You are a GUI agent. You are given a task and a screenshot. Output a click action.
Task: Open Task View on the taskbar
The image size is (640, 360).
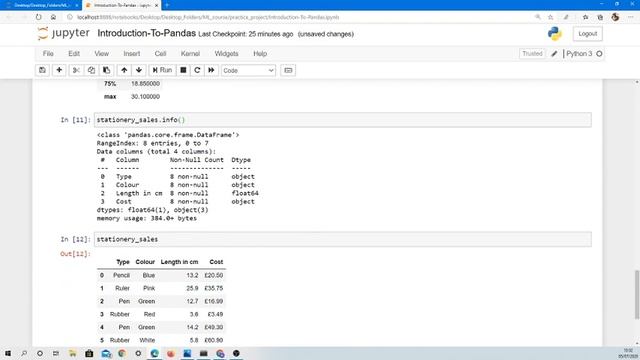coord(56,353)
